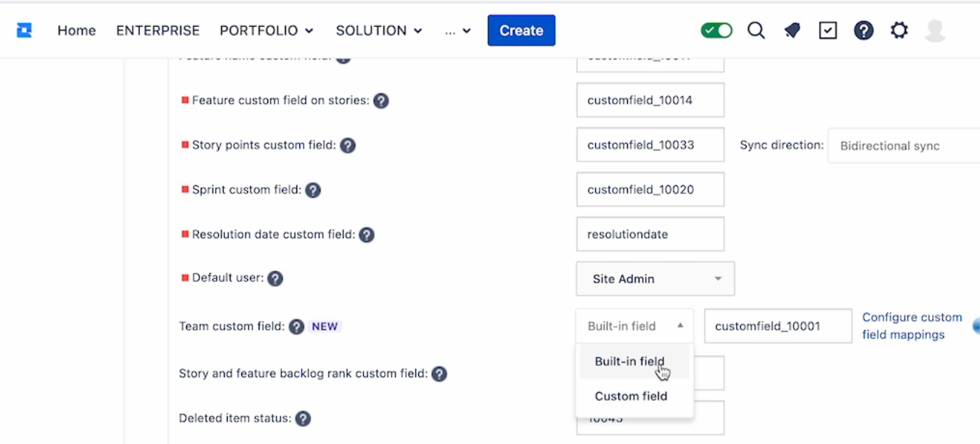
Task: Click the resolutiondate input field
Action: pyautogui.click(x=650, y=235)
